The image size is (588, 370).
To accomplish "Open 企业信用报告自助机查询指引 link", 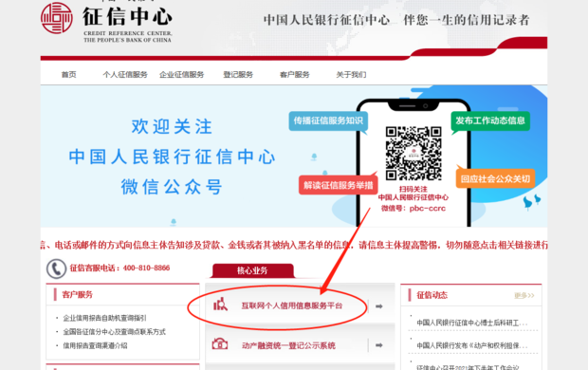I will tap(104, 318).
